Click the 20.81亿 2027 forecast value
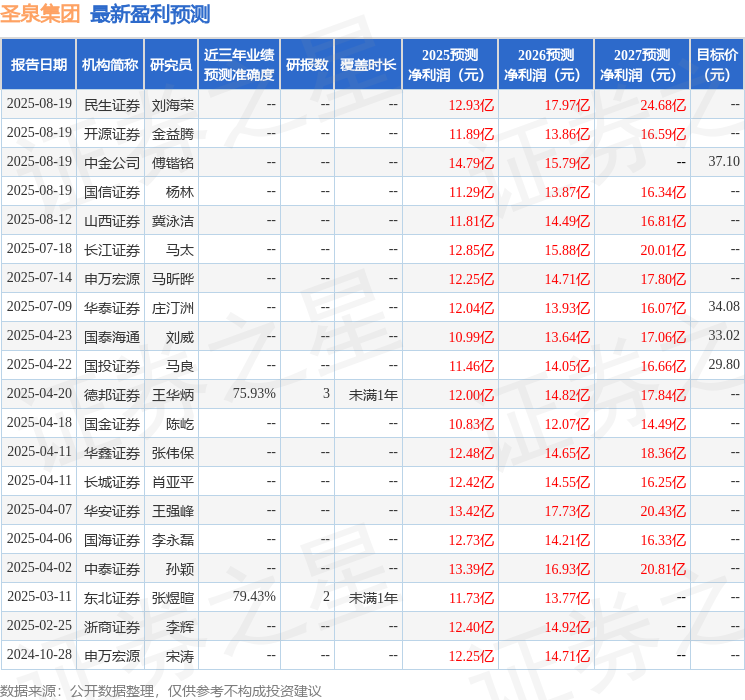The image size is (745, 700). click(x=663, y=569)
